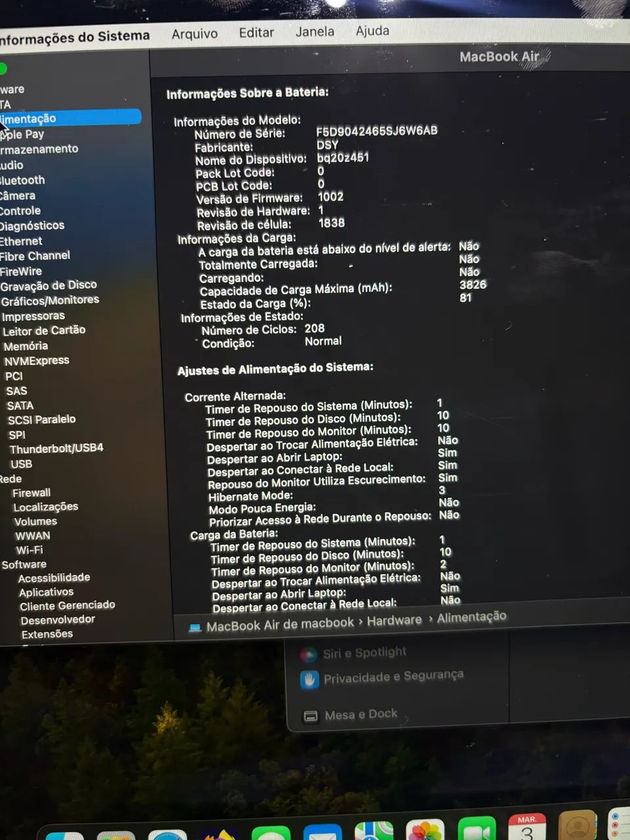Open Mail from the Dock
The height and width of the screenshot is (840, 630).
[x=322, y=832]
